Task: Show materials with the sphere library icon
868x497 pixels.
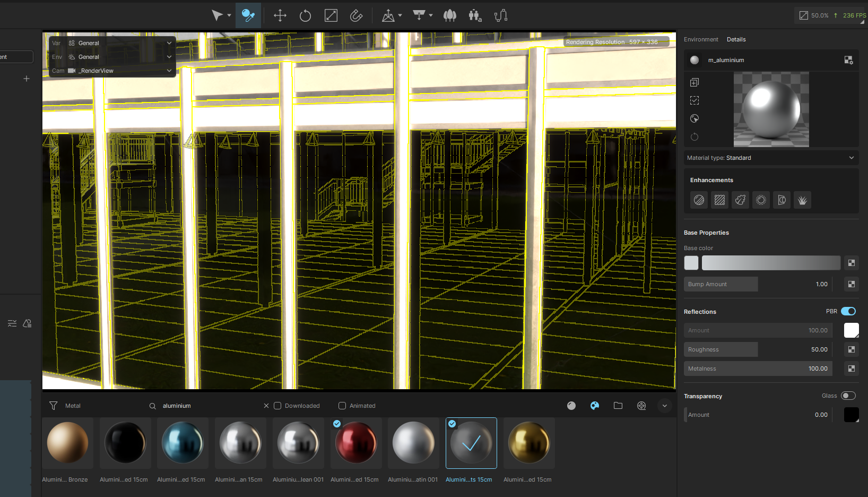Action: [x=571, y=406]
